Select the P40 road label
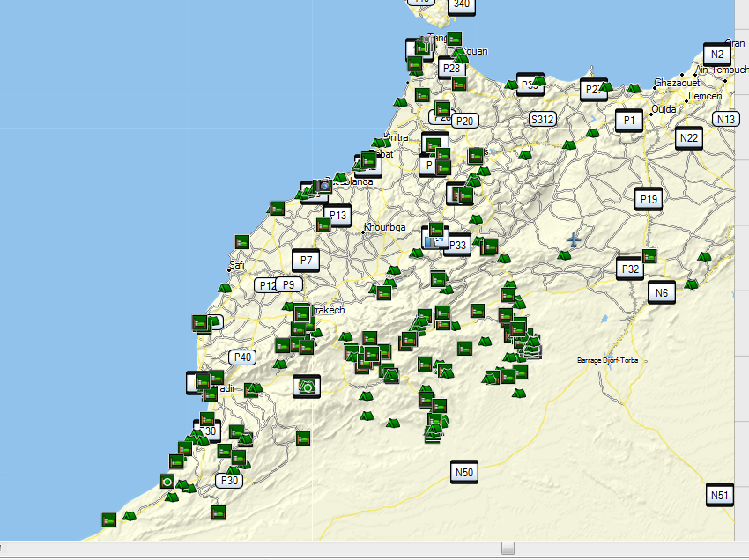This screenshot has height=560, width=749. pyautogui.click(x=242, y=357)
